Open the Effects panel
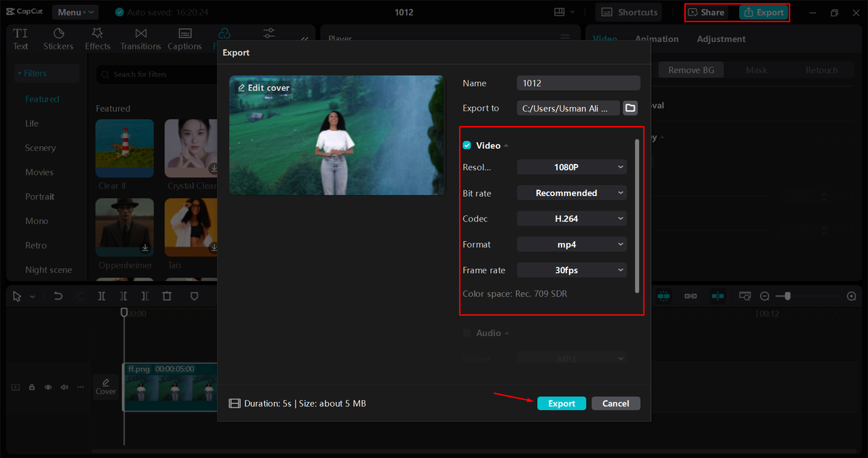This screenshot has height=458, width=868. 98,39
